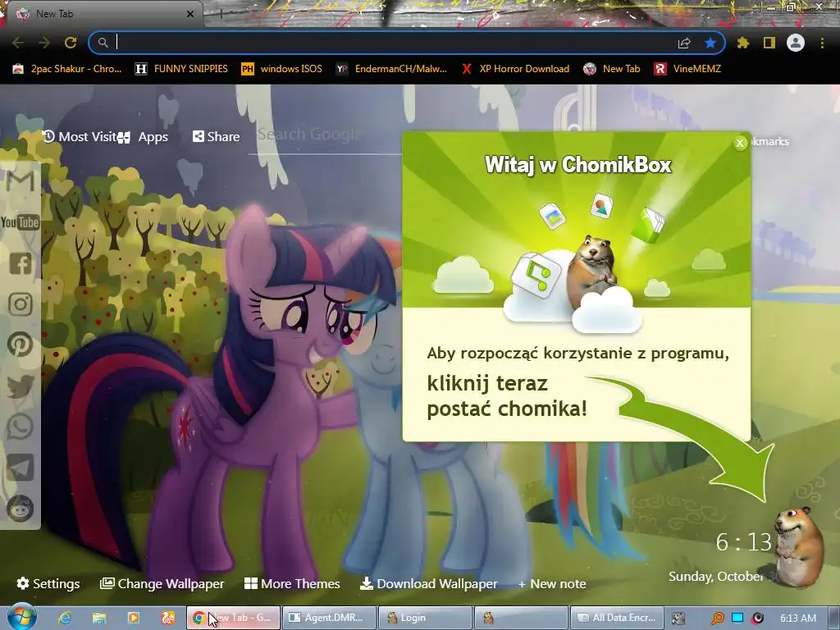Open Telegram shortcut in left sidebar

tap(21, 467)
